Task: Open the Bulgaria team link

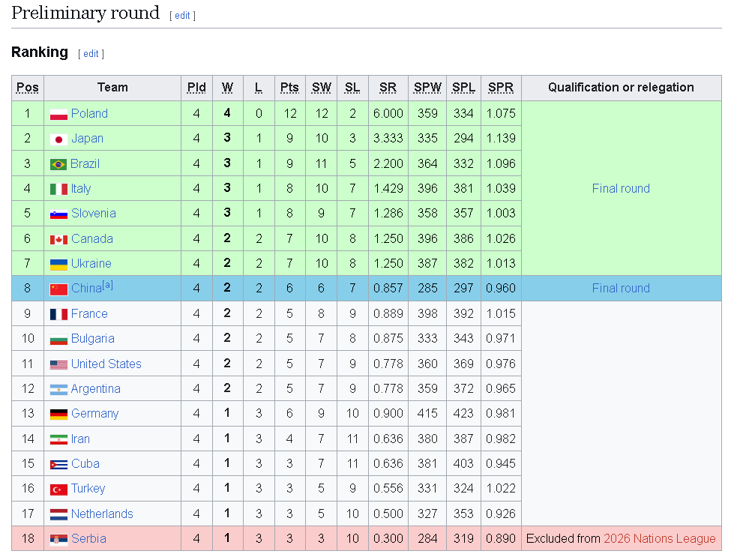Action: [93, 339]
